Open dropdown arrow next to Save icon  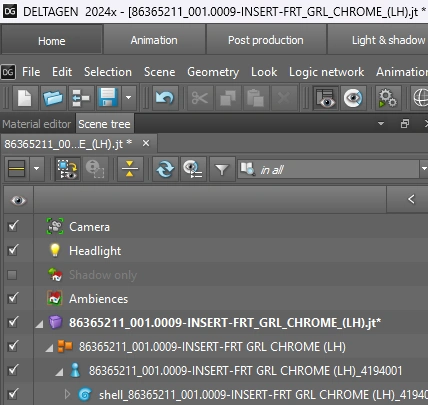tap(128, 98)
